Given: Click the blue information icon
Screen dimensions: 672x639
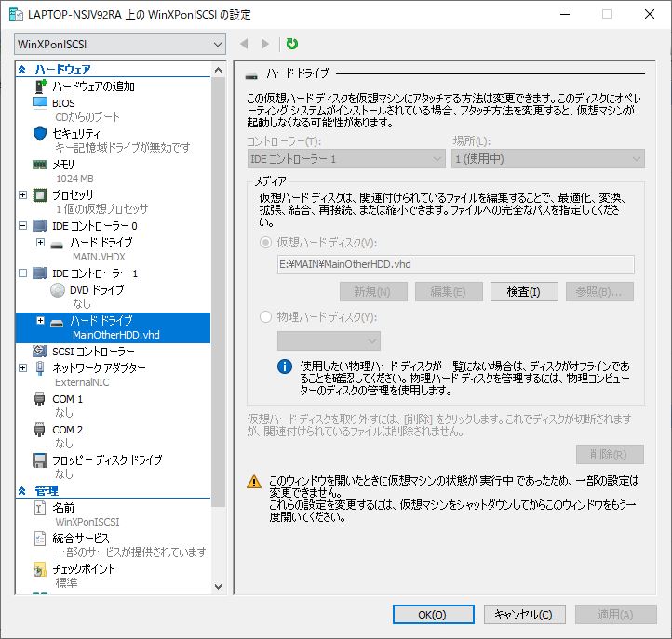Looking at the screenshot, I should (x=285, y=366).
